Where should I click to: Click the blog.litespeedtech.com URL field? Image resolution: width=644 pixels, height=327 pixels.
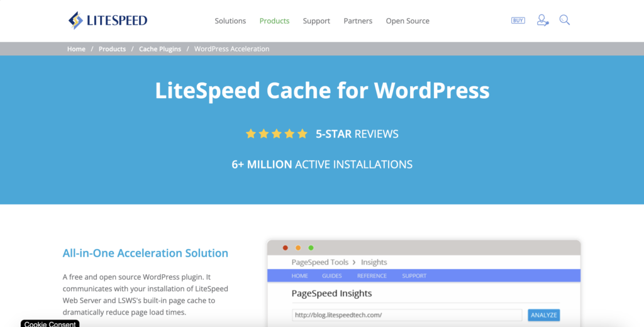pyautogui.click(x=407, y=315)
